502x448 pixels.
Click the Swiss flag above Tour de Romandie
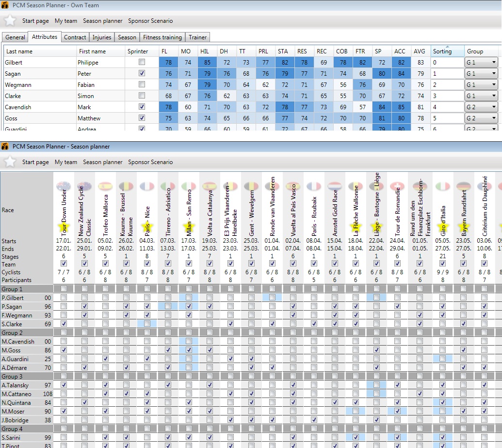(x=397, y=186)
